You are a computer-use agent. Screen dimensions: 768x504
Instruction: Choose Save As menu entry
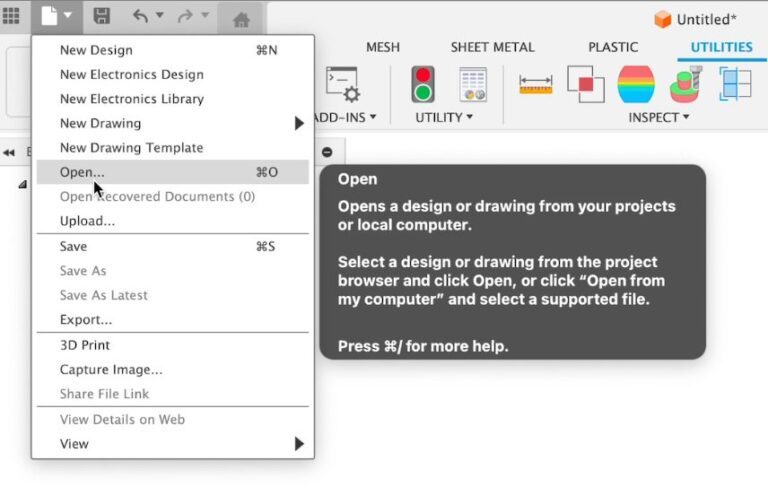[x=172, y=271]
